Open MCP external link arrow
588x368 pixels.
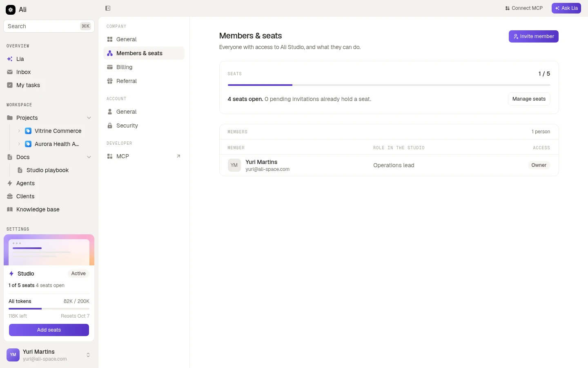point(178,156)
